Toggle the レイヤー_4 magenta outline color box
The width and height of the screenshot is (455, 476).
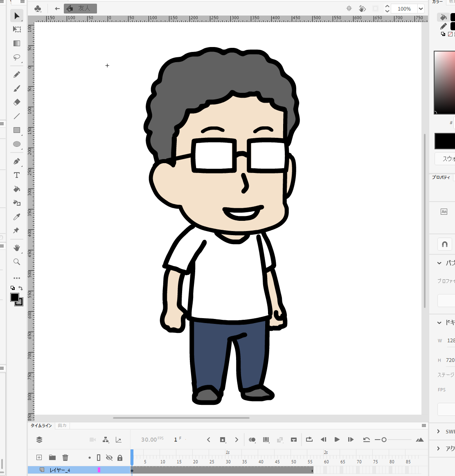tap(99, 470)
